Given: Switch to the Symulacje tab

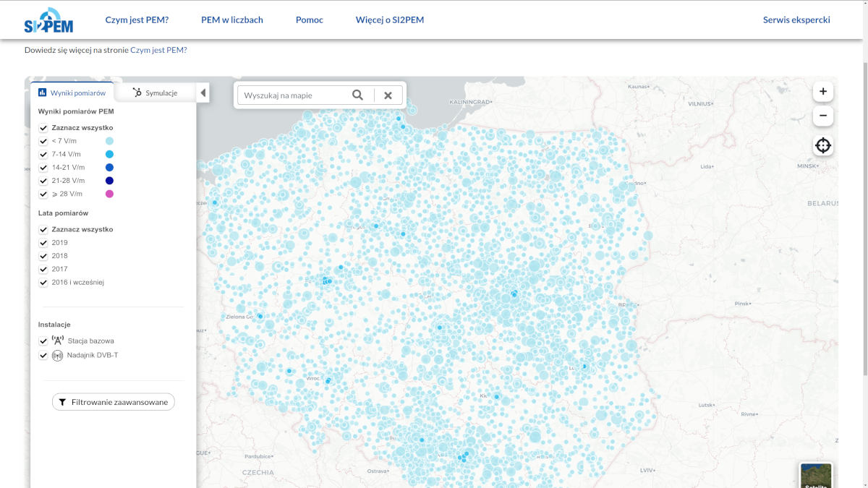Looking at the screenshot, I should [x=155, y=93].
